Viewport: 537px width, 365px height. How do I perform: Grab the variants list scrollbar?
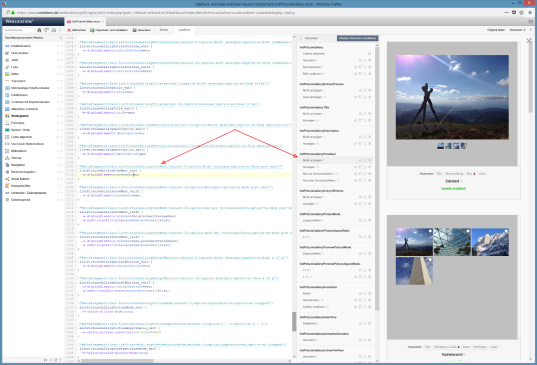point(377,178)
